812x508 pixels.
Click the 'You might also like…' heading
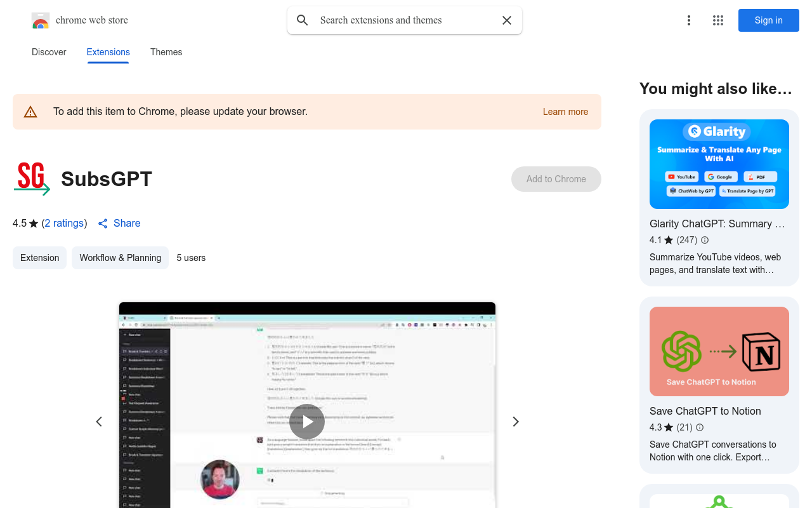(x=716, y=89)
